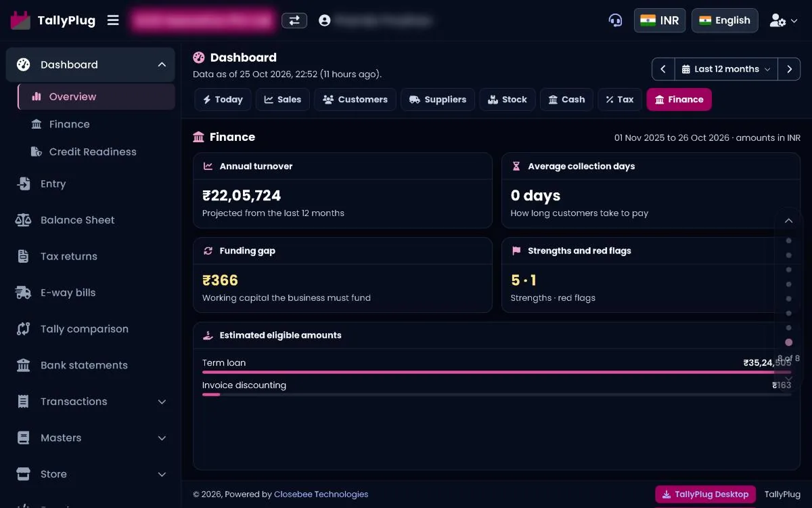Viewport: 812px width, 508px height.
Task: Click the TallyPlug logo icon
Action: point(20,20)
